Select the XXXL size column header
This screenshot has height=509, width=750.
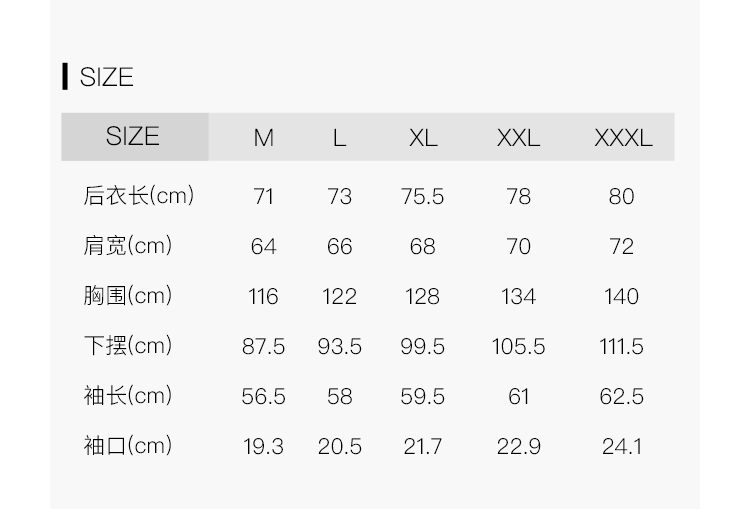pyautogui.click(x=622, y=138)
